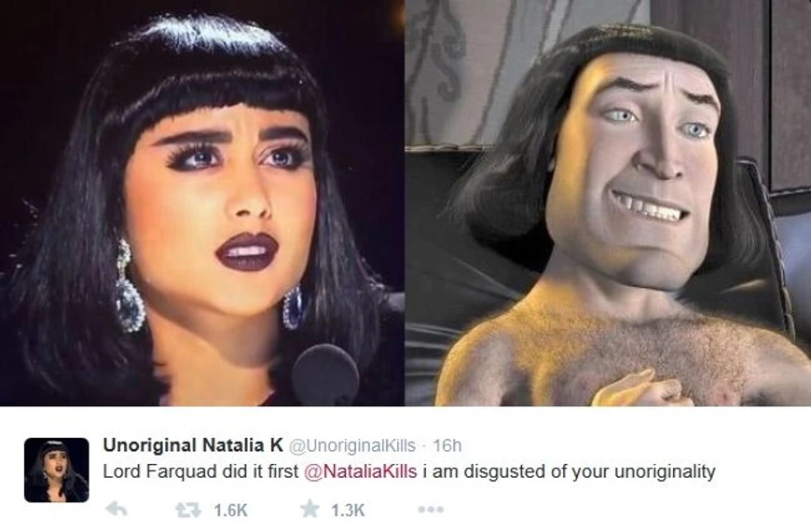Click the woman's dark purple lips
This screenshot has width=811, height=532.
coord(247,252)
